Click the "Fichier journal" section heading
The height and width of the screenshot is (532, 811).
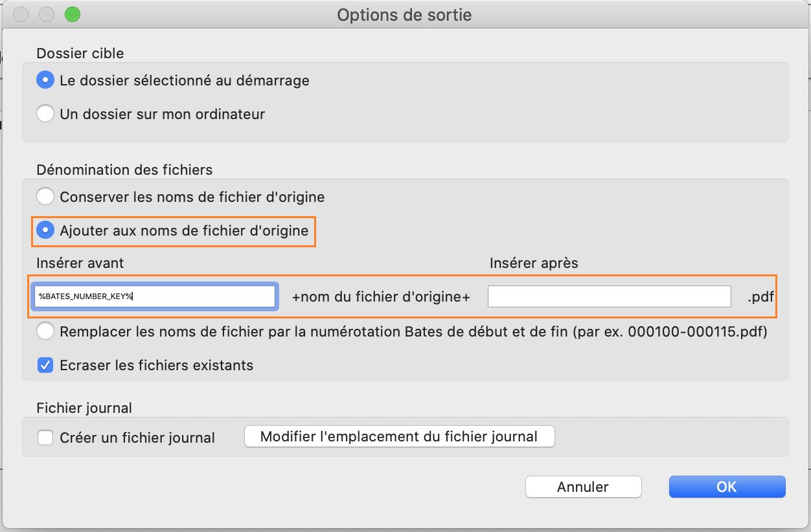point(84,408)
